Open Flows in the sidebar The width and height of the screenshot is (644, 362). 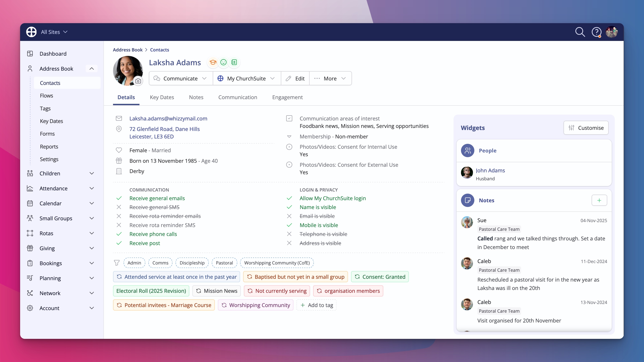pos(47,96)
